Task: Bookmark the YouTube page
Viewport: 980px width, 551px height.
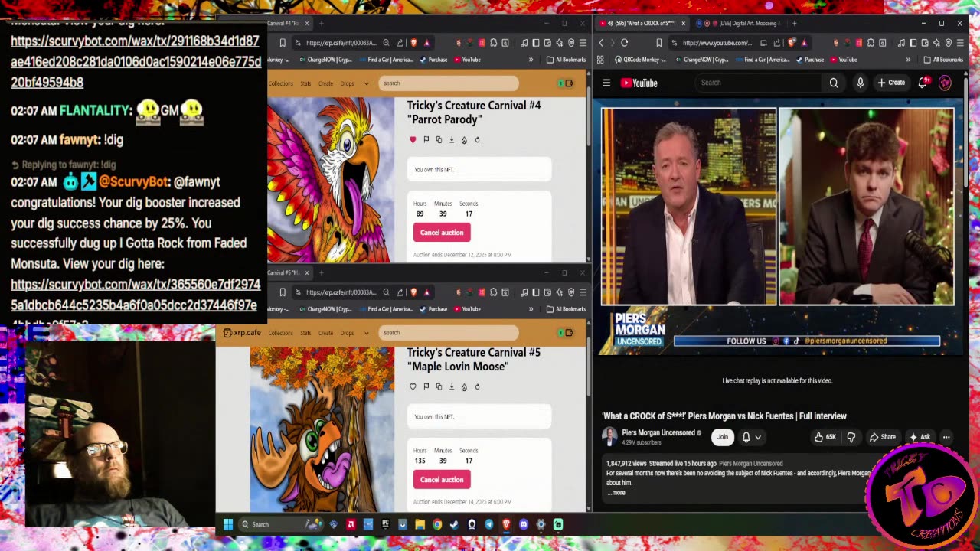Action: pyautogui.click(x=659, y=43)
